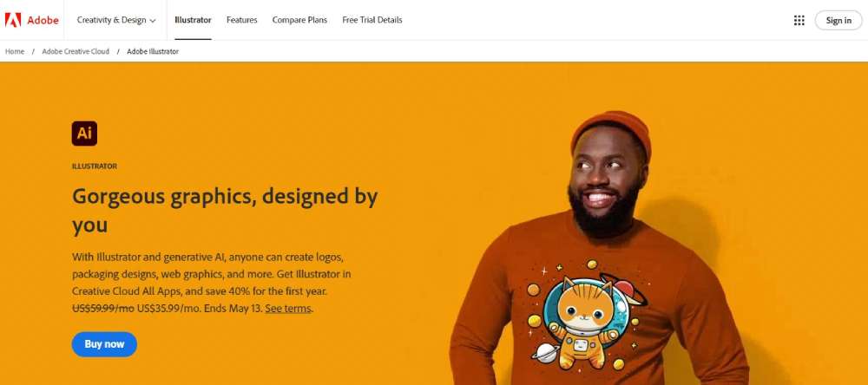Click the Sign in button
Screen dimensions: 868x385
[x=838, y=21]
